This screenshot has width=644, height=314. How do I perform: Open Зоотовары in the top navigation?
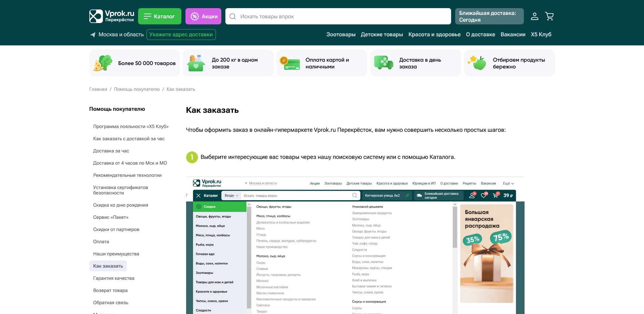[340, 35]
